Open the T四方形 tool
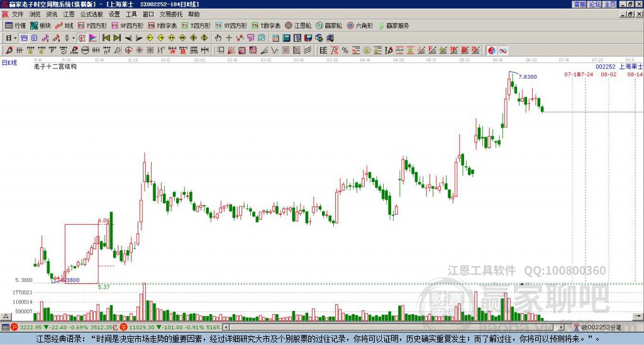This screenshot has width=644, height=345. (x=196, y=25)
